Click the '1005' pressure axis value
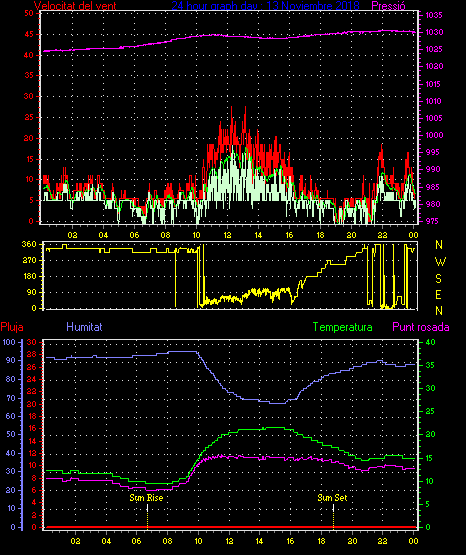Screen dimensions: 466x555 point(434,118)
